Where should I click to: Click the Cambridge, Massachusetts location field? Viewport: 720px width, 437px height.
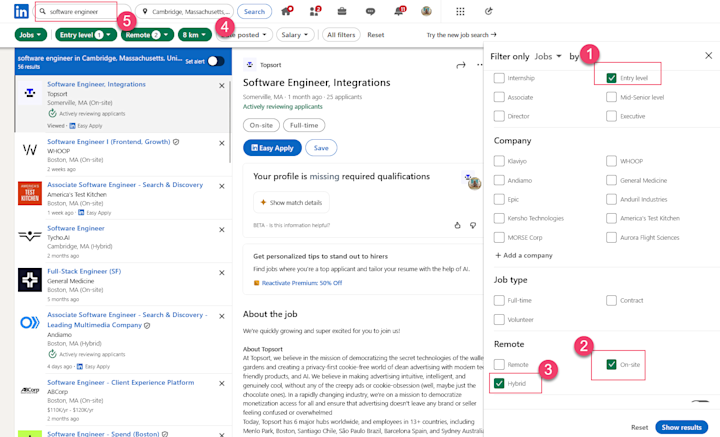pos(185,11)
